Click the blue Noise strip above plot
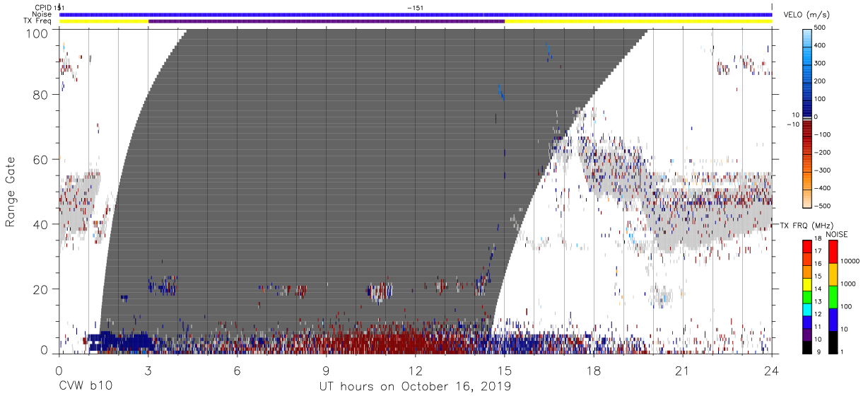The width and height of the screenshot is (868, 401). tap(416, 14)
